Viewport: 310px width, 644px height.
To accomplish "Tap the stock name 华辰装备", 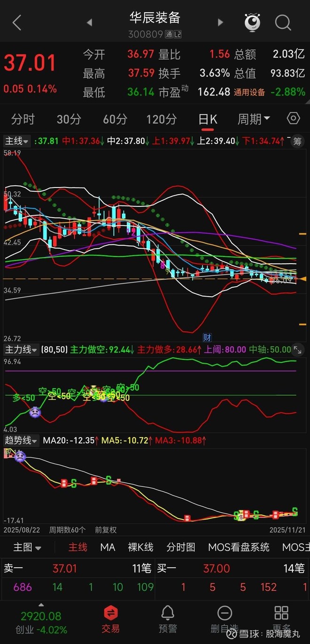I will (x=155, y=18).
